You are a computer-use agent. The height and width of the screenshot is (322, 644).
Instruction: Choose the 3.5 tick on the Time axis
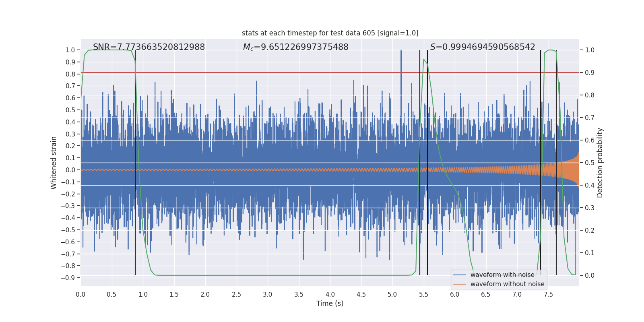click(299, 294)
